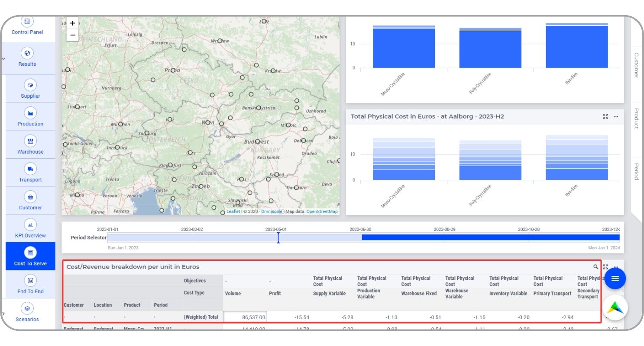
Task: Click the Primary Transport total -2.94
Action: click(567, 317)
